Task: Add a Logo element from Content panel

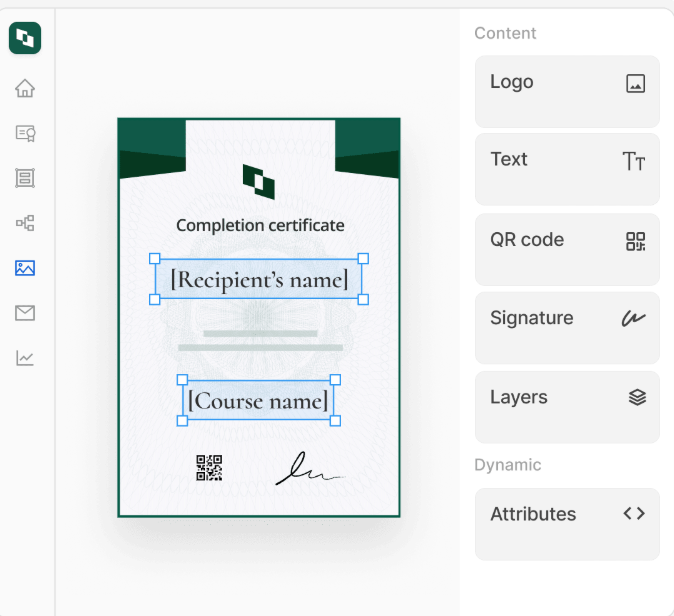Action: click(x=567, y=91)
